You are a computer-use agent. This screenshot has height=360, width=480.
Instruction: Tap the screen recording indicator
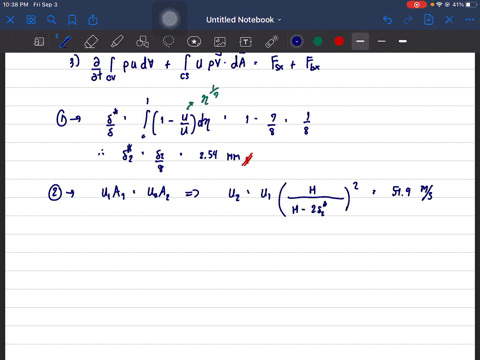416,5
